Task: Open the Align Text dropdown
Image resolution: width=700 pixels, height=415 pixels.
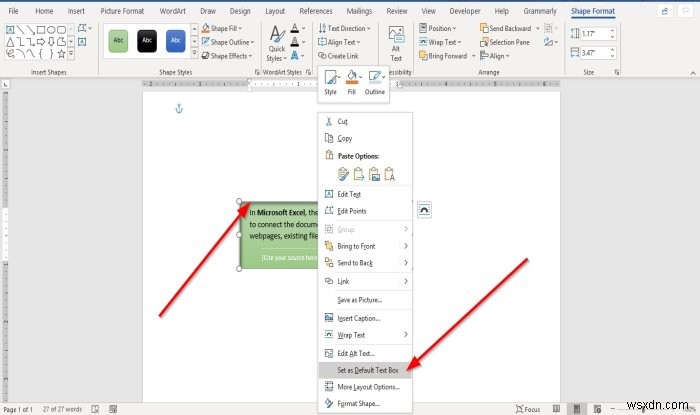Action: click(x=339, y=42)
